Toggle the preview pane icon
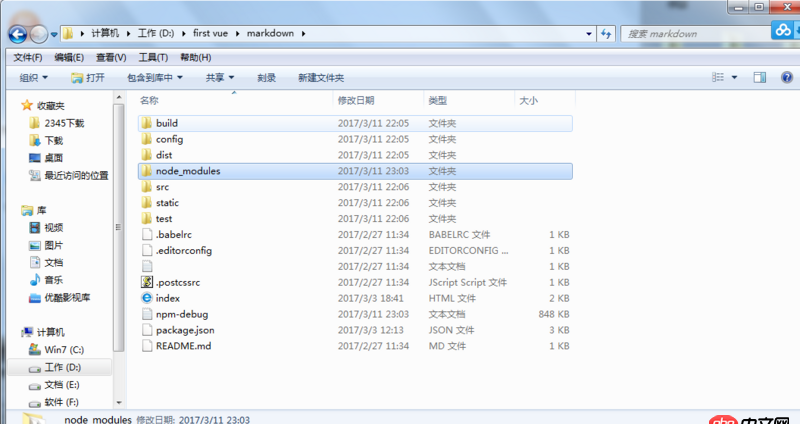The width and height of the screenshot is (800, 424). tap(760, 77)
